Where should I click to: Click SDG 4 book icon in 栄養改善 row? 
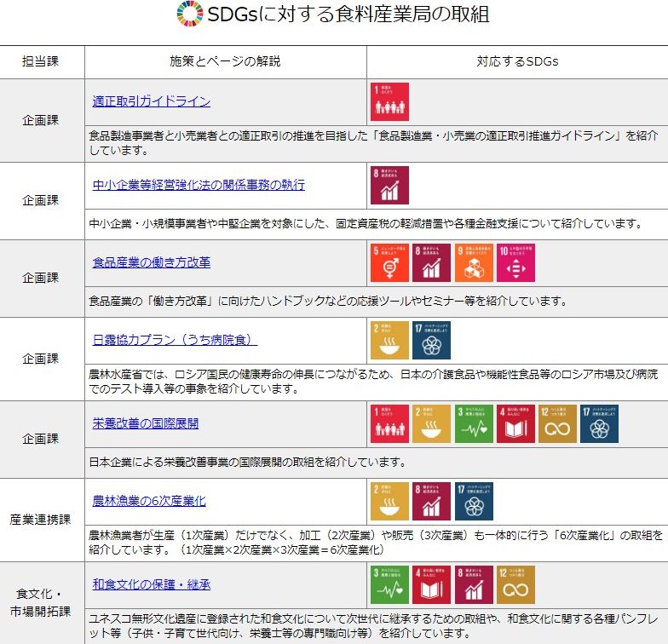(x=515, y=424)
